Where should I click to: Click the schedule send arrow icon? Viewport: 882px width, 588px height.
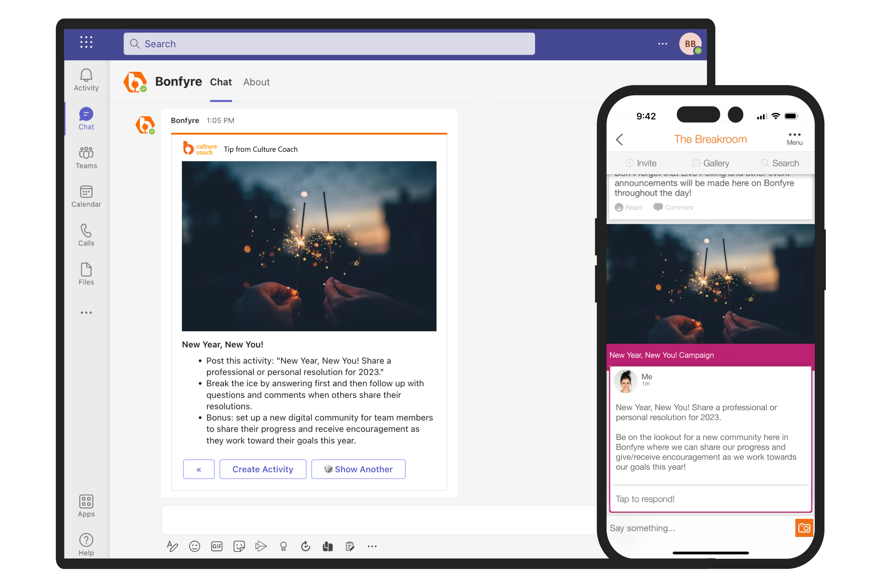pos(261,546)
